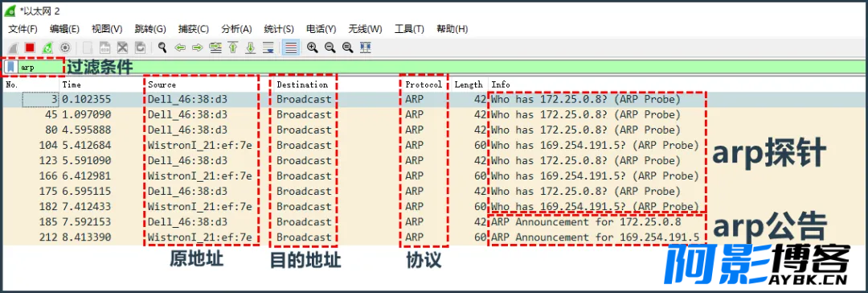Open the 编辑(E) menu
This screenshot has height=293, width=868.
(x=64, y=29)
